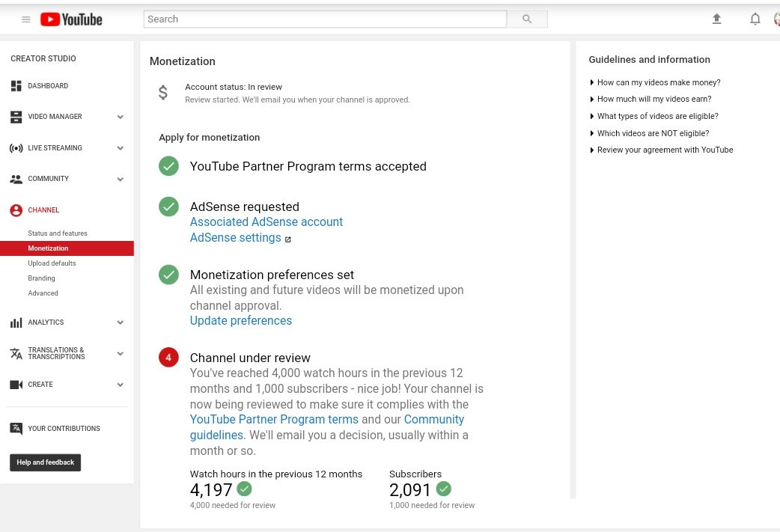The image size is (780, 532).
Task: Click the Video Manager icon
Action: pyautogui.click(x=16, y=117)
